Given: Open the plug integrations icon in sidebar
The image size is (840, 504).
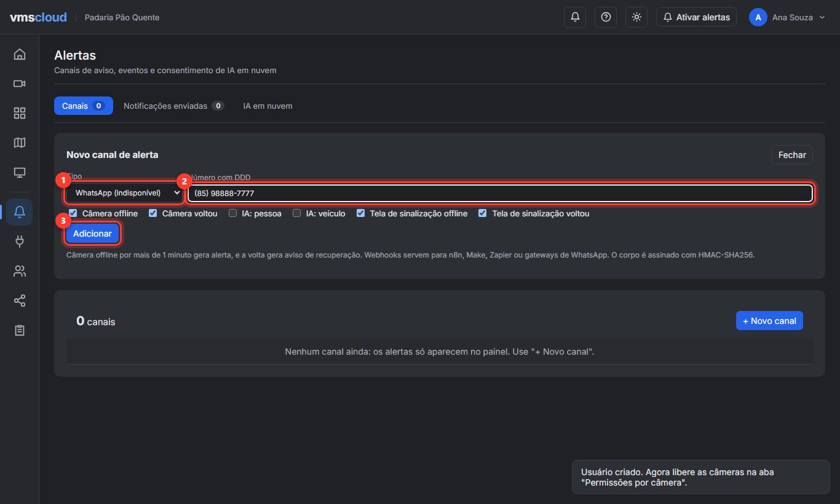Looking at the screenshot, I should tap(20, 241).
